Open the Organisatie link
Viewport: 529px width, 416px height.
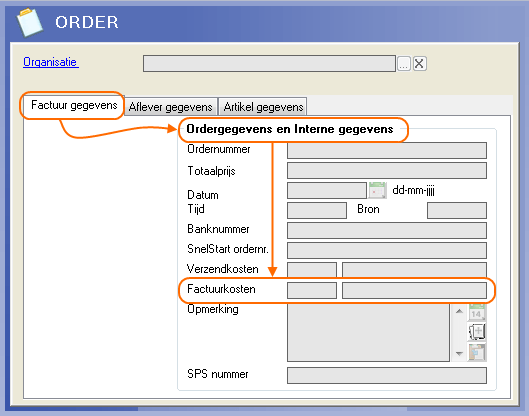coord(51,62)
